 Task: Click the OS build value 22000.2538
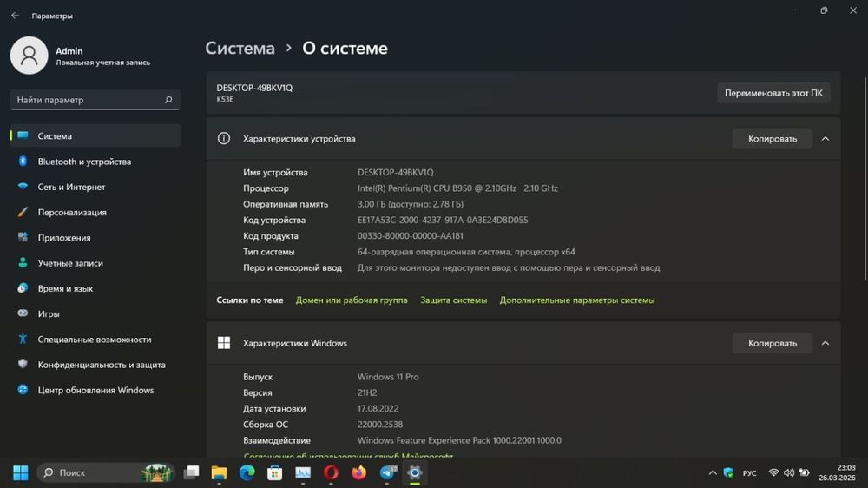tap(380, 425)
